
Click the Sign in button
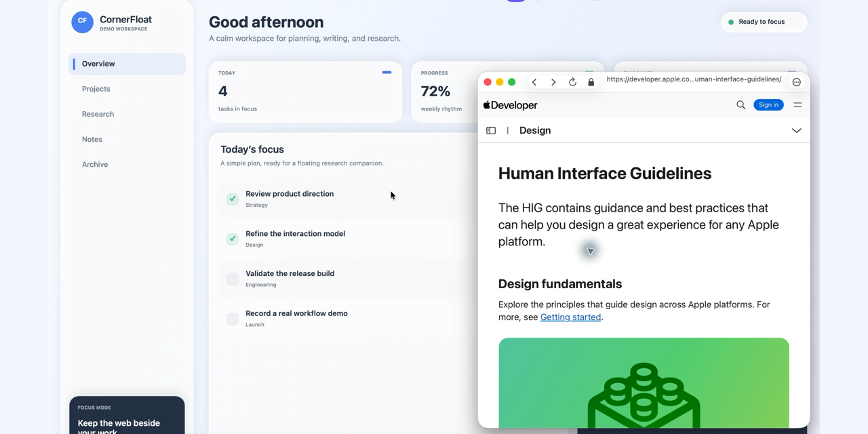[x=768, y=105]
